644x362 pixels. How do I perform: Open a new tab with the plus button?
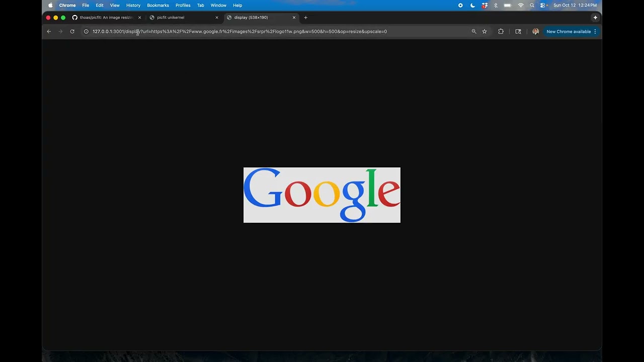[305, 18]
